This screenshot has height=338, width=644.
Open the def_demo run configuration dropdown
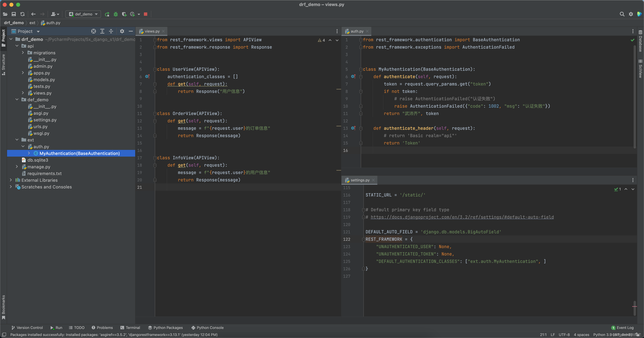pos(83,14)
